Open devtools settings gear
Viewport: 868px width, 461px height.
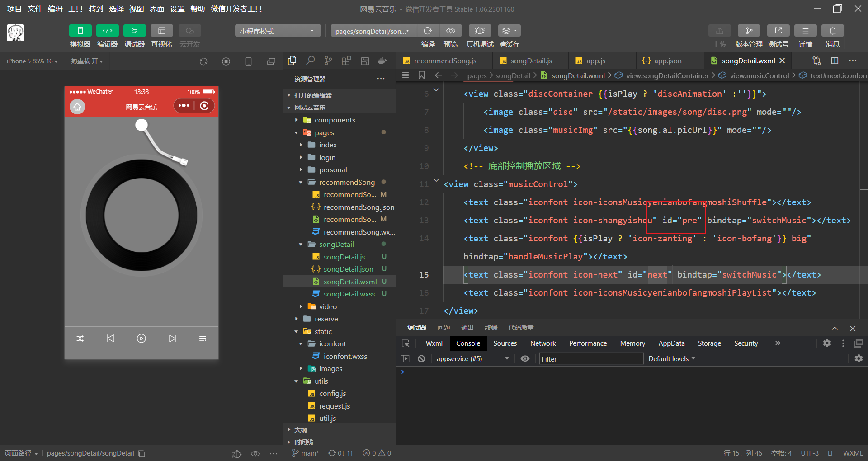coord(827,343)
